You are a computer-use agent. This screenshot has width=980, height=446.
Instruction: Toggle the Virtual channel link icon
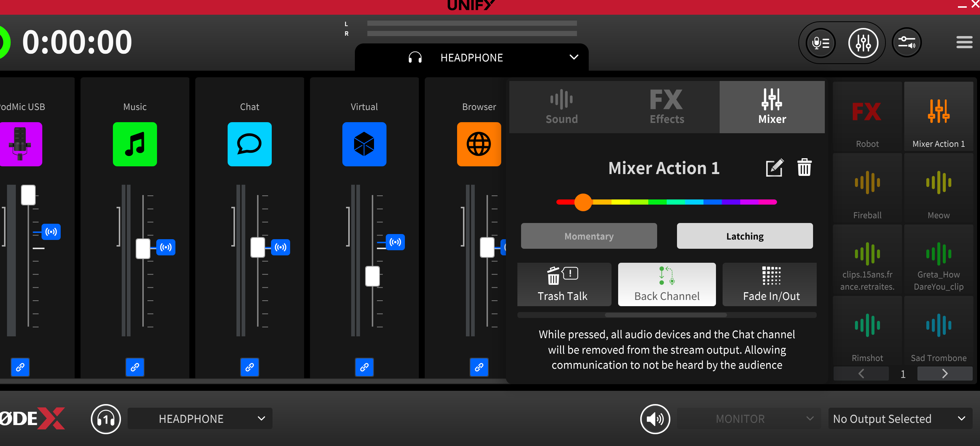(x=364, y=367)
